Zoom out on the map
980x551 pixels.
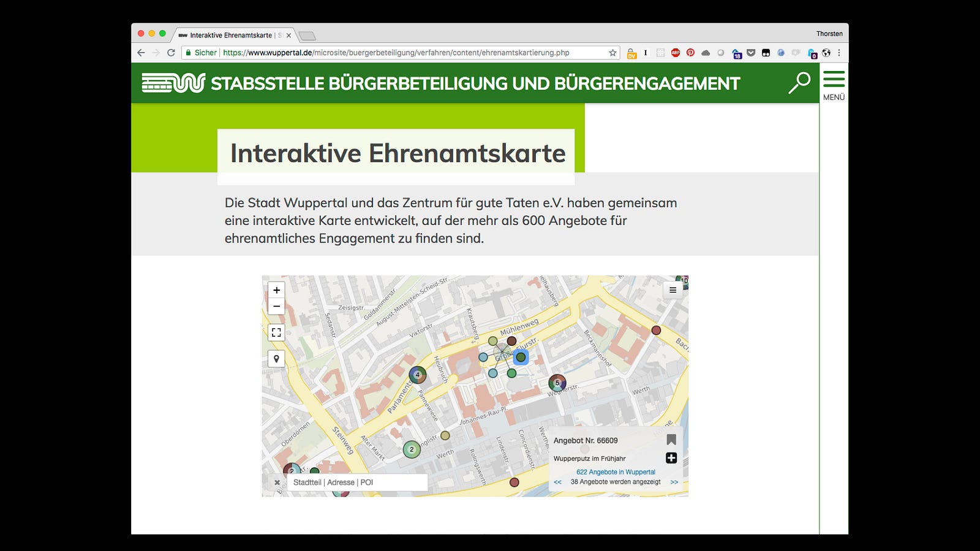276,306
